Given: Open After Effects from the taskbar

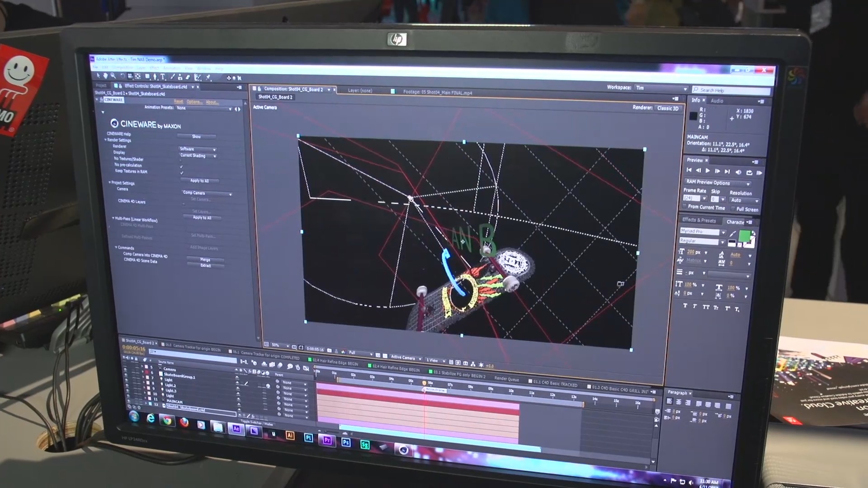Looking at the screenshot, I should click(x=236, y=428).
